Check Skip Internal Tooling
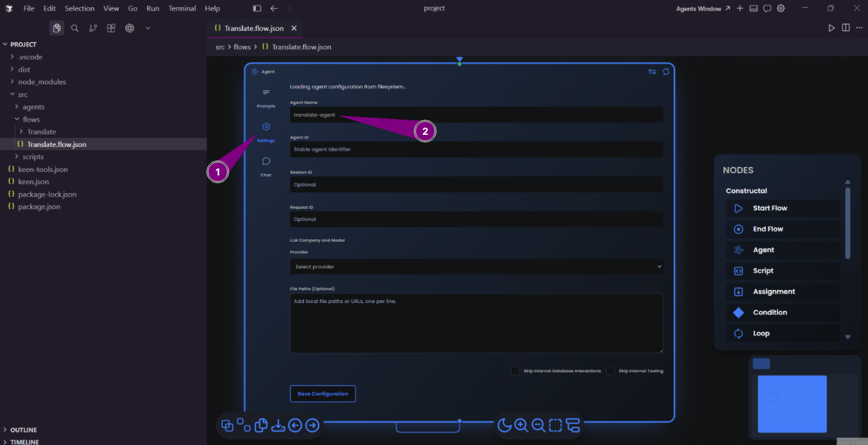 point(610,371)
